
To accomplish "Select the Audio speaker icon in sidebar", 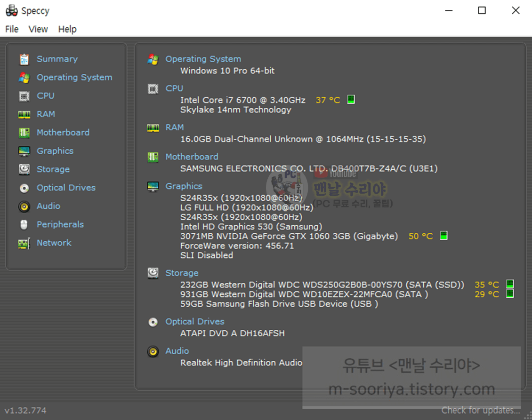I will [x=24, y=206].
